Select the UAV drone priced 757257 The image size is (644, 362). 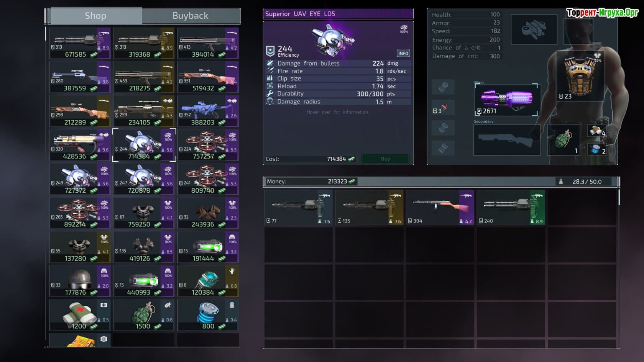click(208, 145)
